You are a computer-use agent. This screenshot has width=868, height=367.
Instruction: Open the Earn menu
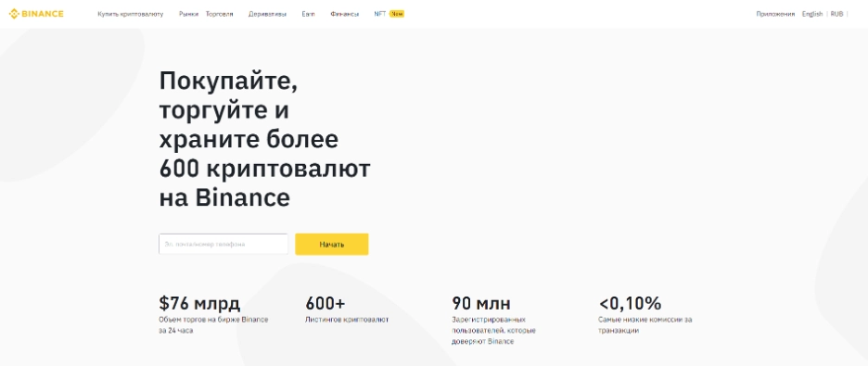308,14
